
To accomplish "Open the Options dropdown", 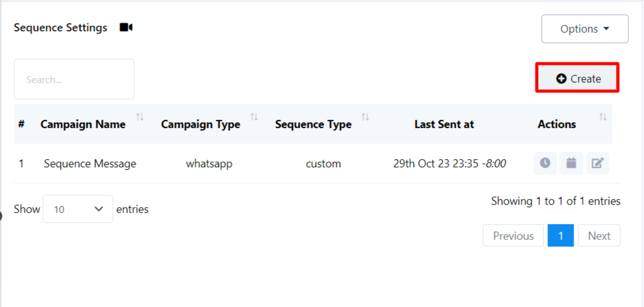I will point(585,29).
